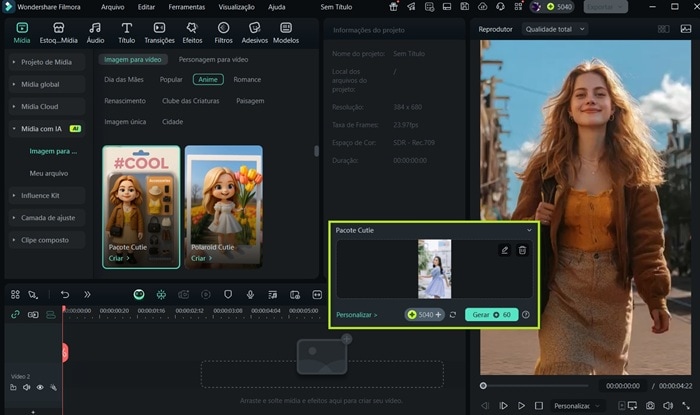Collapse Mídia com IA section
Screen dimensions: 700x415
click(46, 129)
